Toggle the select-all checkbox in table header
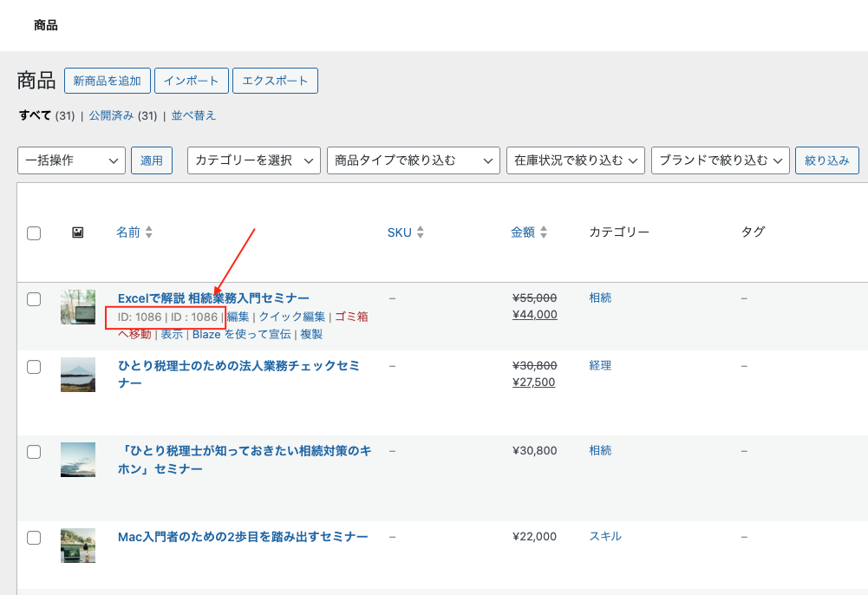Image resolution: width=868 pixels, height=595 pixels. tap(34, 232)
